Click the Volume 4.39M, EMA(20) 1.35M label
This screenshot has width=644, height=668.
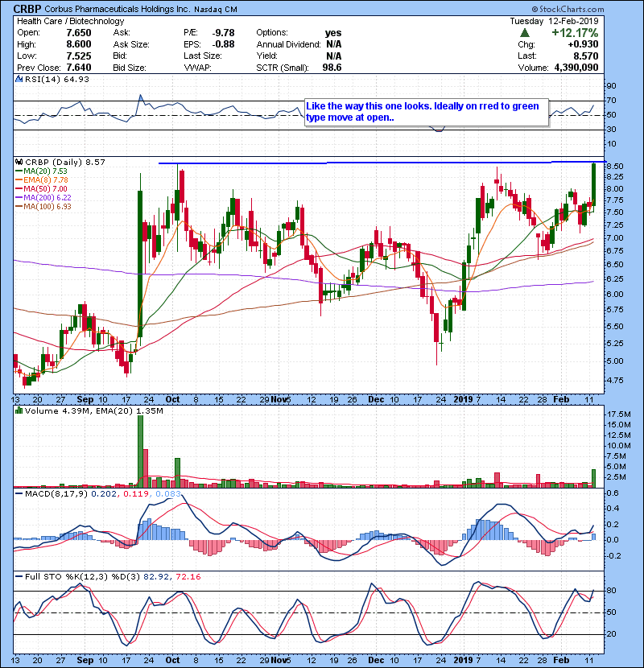(x=93, y=411)
